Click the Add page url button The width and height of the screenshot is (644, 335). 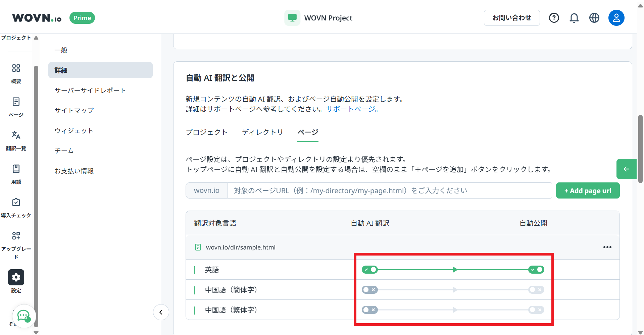point(588,190)
